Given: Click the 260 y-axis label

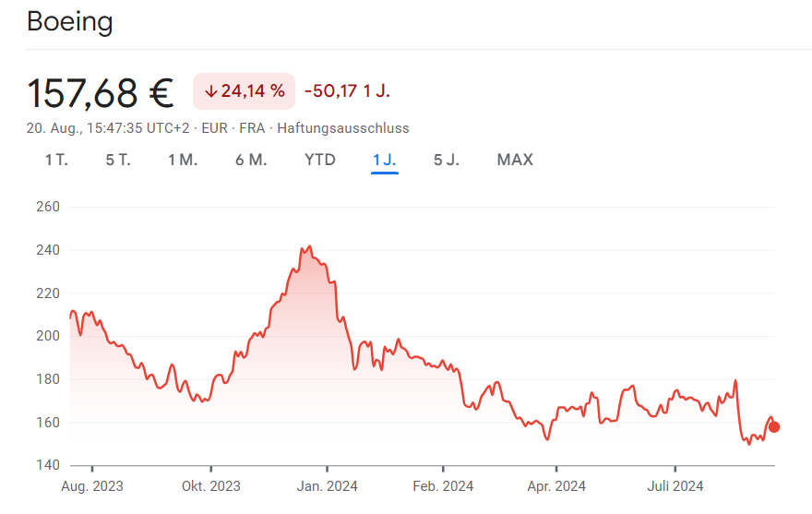Looking at the screenshot, I should pyautogui.click(x=48, y=207).
